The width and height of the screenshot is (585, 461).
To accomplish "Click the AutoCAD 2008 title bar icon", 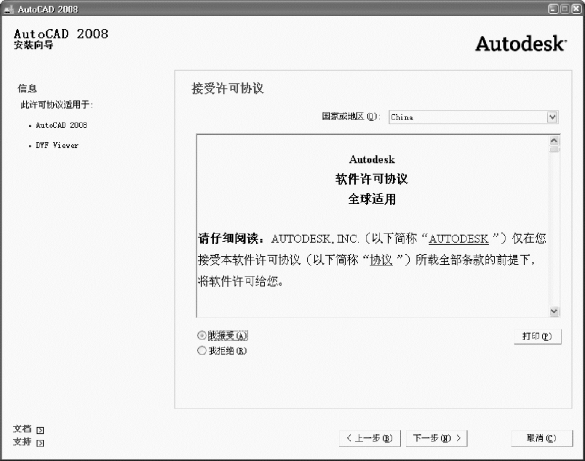I will pos(9,9).
